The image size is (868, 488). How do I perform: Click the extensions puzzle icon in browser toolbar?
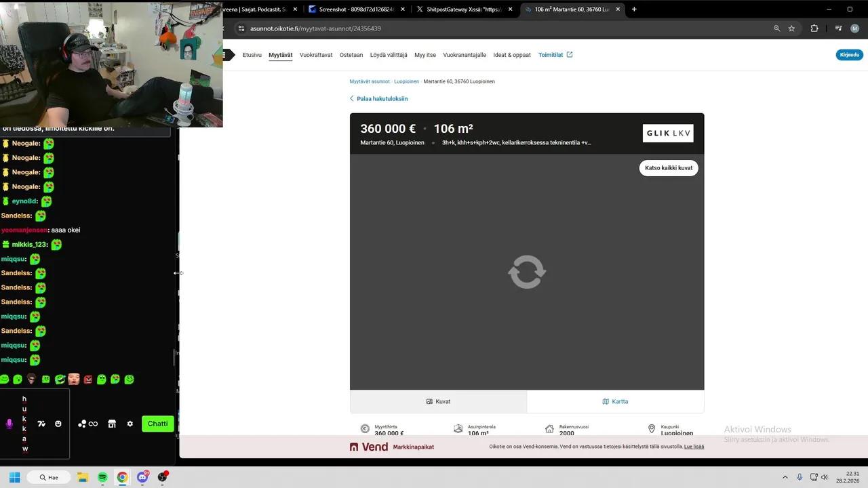814,28
